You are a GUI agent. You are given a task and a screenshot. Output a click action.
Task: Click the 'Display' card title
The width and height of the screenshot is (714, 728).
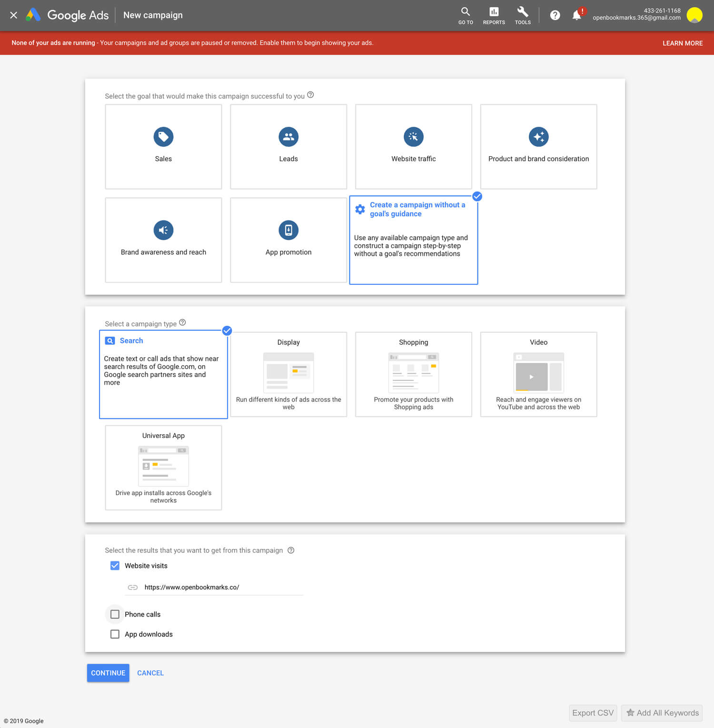(x=288, y=342)
